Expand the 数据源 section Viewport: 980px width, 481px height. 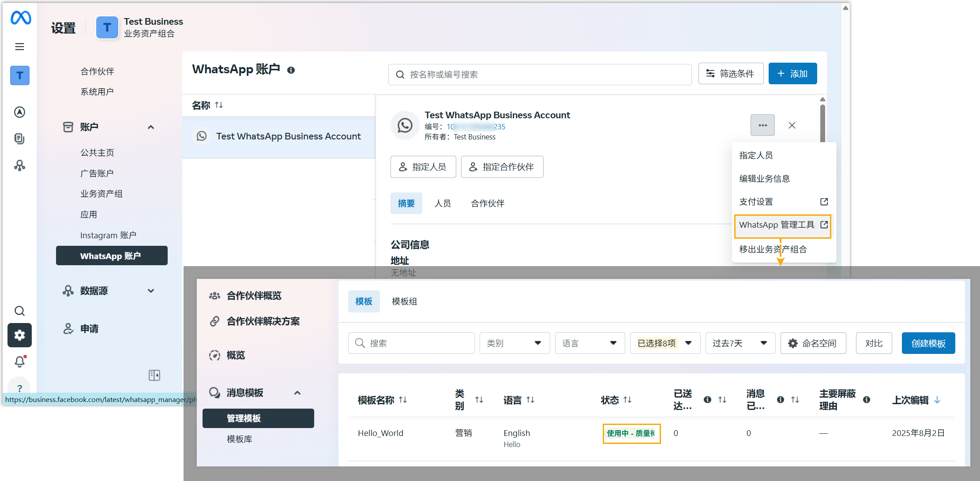coord(151,291)
